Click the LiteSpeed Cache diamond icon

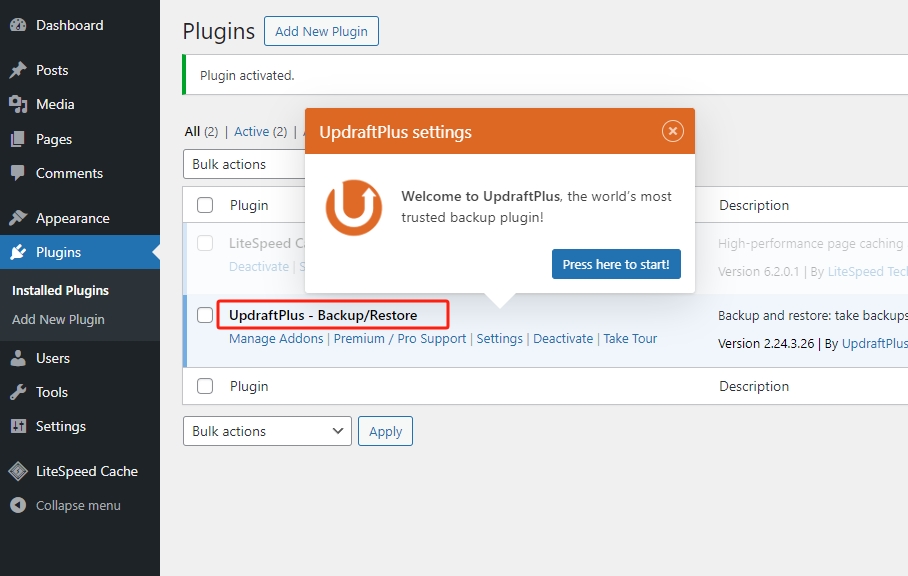(x=18, y=471)
